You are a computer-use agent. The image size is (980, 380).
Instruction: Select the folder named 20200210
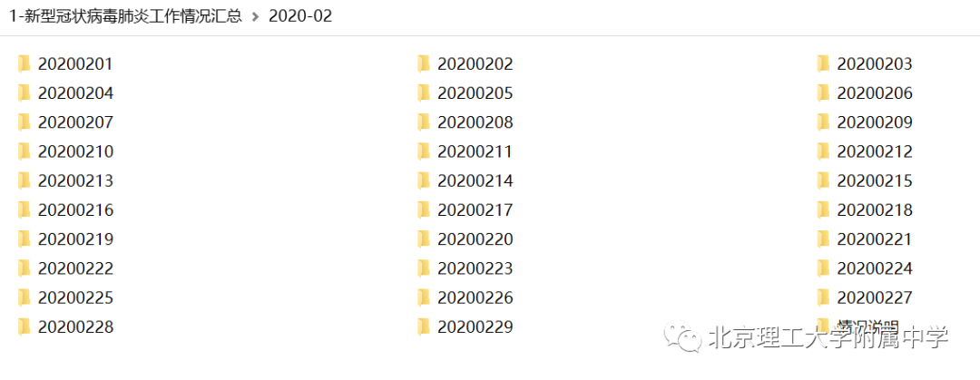[x=65, y=151]
